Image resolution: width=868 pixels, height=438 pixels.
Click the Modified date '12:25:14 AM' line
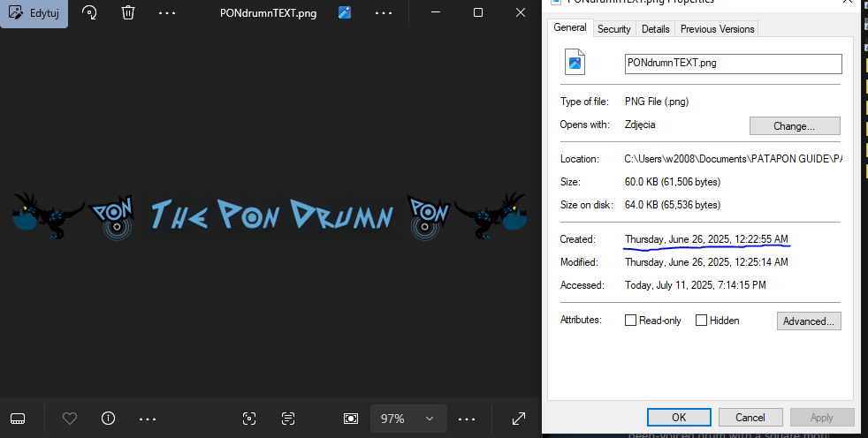706,262
